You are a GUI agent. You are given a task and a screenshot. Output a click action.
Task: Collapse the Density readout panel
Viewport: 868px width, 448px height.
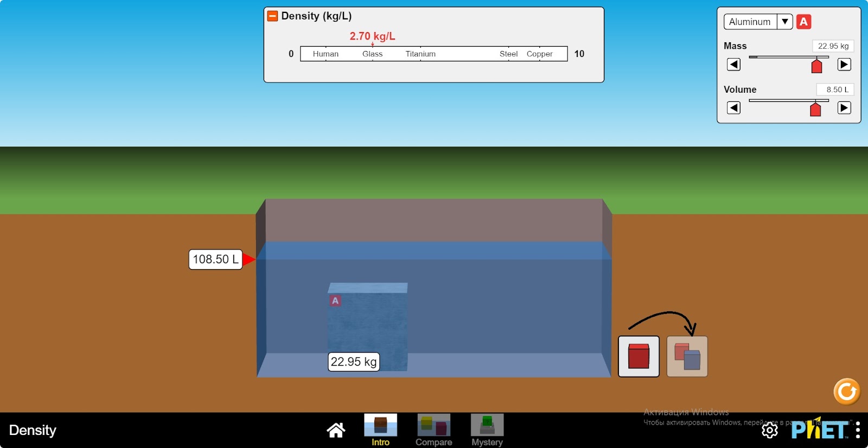(x=272, y=16)
